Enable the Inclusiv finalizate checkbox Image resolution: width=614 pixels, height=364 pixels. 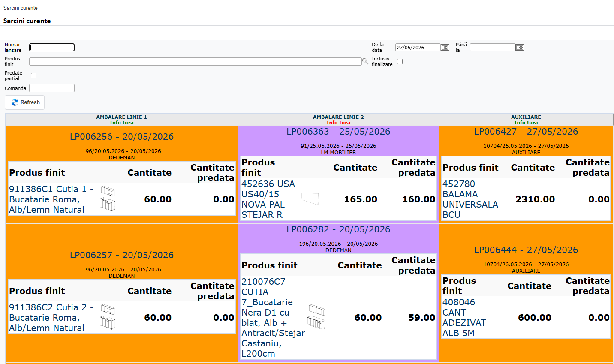(400, 62)
